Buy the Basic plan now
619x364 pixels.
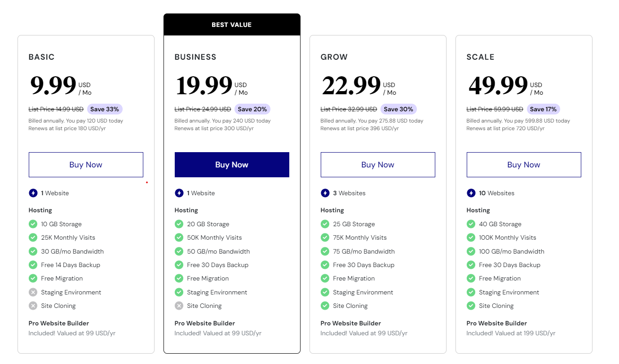86,165
